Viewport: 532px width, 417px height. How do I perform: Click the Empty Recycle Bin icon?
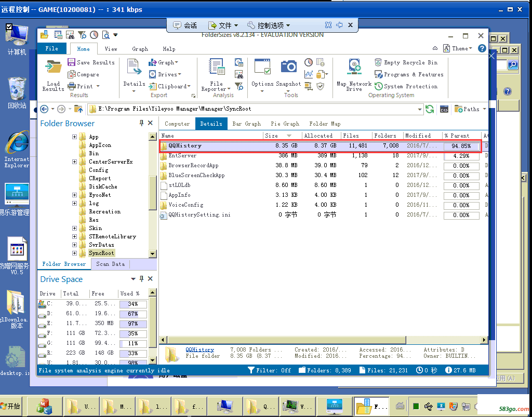point(378,62)
